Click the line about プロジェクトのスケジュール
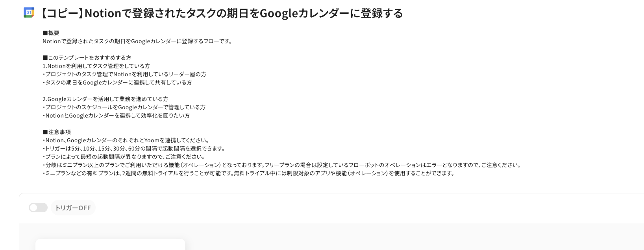Viewport: 644px width, 250px height. coord(124,107)
